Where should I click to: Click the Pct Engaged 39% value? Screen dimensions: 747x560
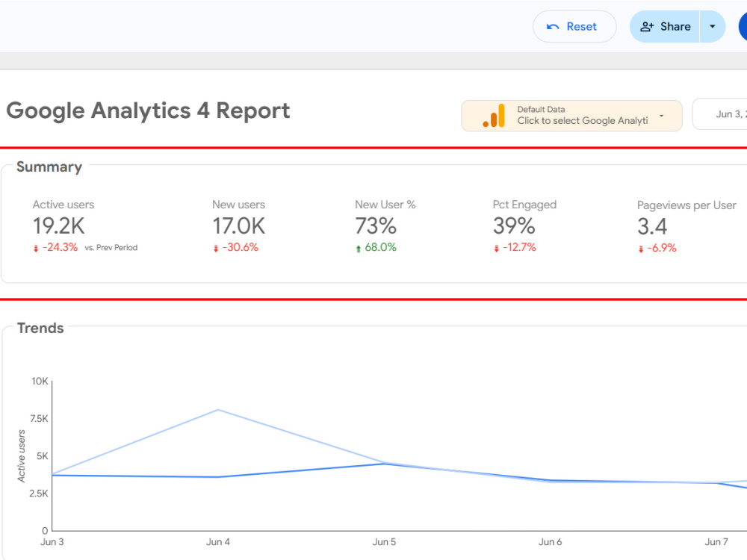[514, 225]
